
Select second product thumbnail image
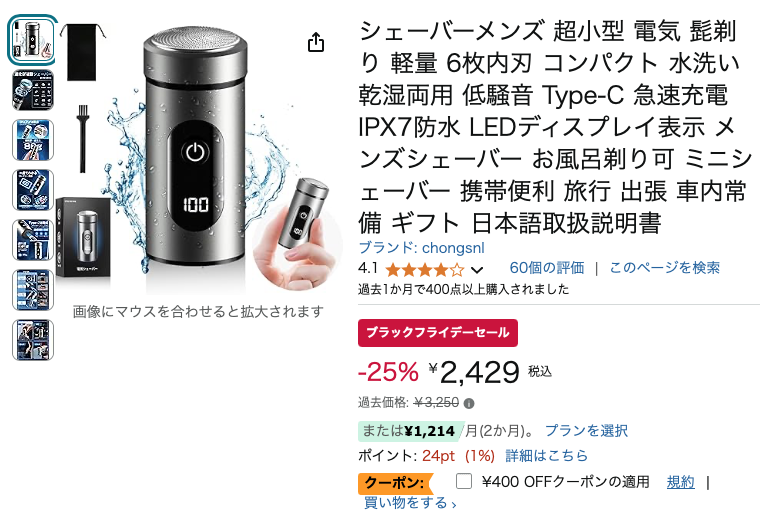click(x=33, y=90)
